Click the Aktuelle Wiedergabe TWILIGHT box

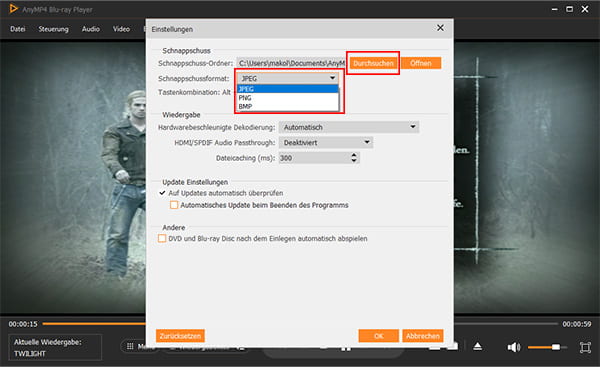coord(55,347)
